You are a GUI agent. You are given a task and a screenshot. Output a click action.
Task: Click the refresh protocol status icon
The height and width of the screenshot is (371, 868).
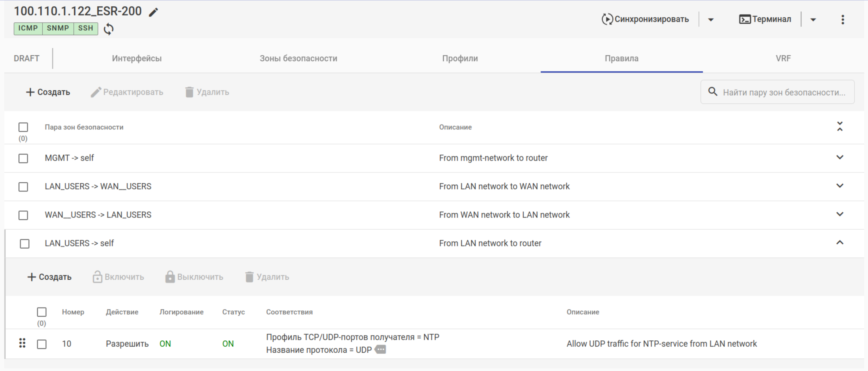(x=108, y=29)
